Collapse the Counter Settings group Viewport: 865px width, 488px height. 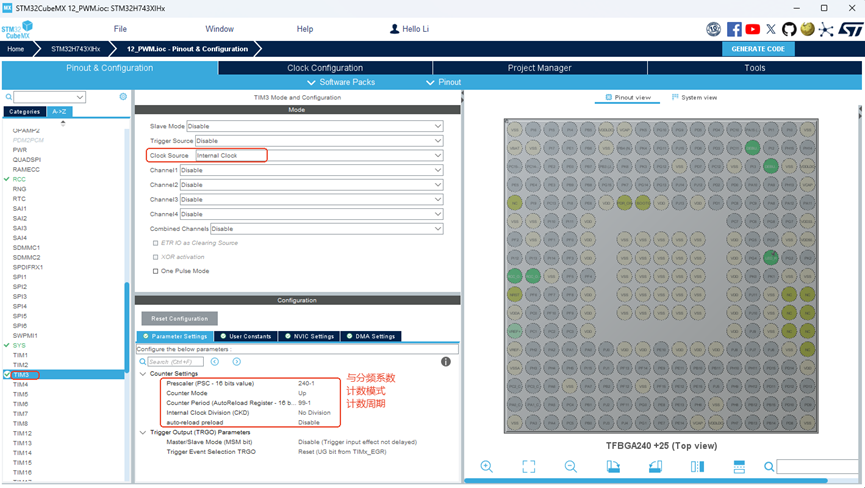(143, 374)
